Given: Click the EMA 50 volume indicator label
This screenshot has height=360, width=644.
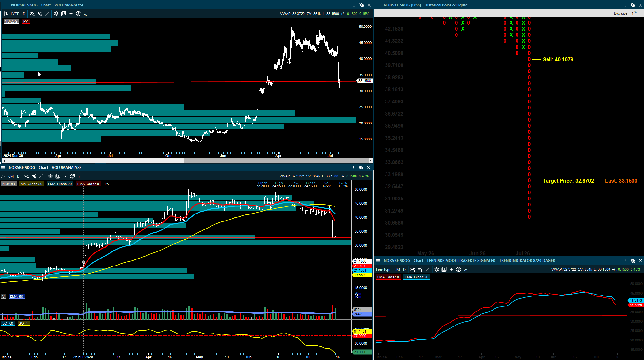Looking at the screenshot, I should tap(17, 296).
